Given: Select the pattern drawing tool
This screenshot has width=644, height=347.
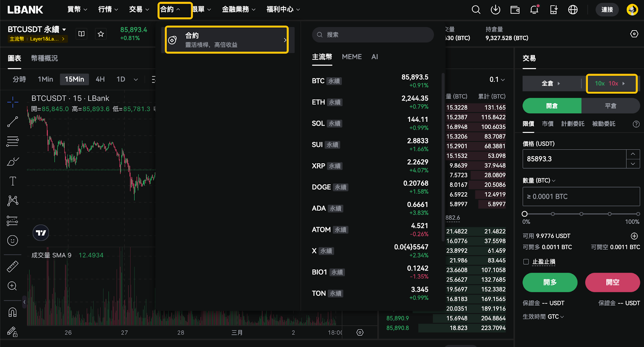Looking at the screenshot, I should click(12, 201).
